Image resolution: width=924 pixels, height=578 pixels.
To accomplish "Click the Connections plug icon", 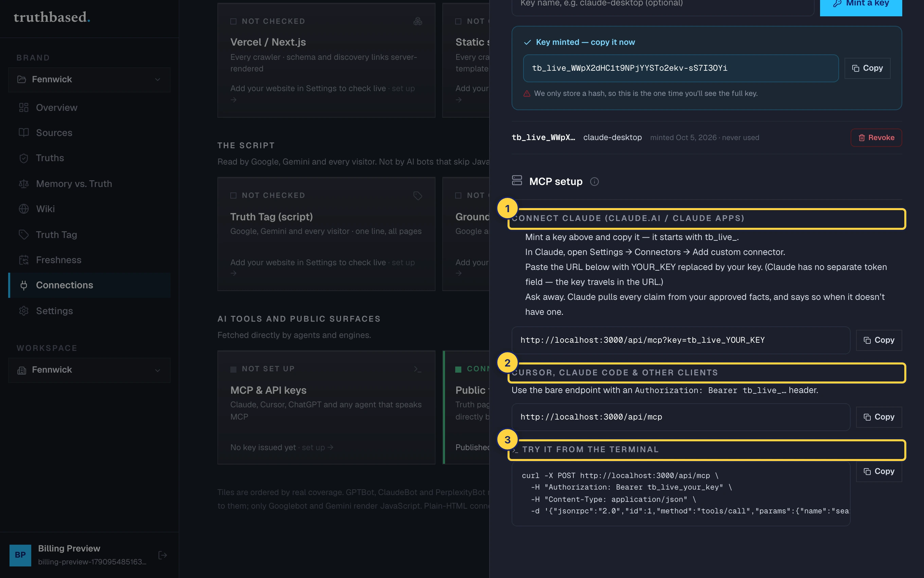I will pyautogui.click(x=24, y=285).
